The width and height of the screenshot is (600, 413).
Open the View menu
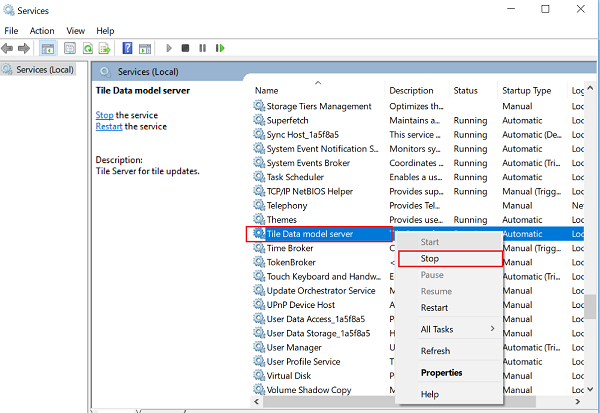click(75, 31)
